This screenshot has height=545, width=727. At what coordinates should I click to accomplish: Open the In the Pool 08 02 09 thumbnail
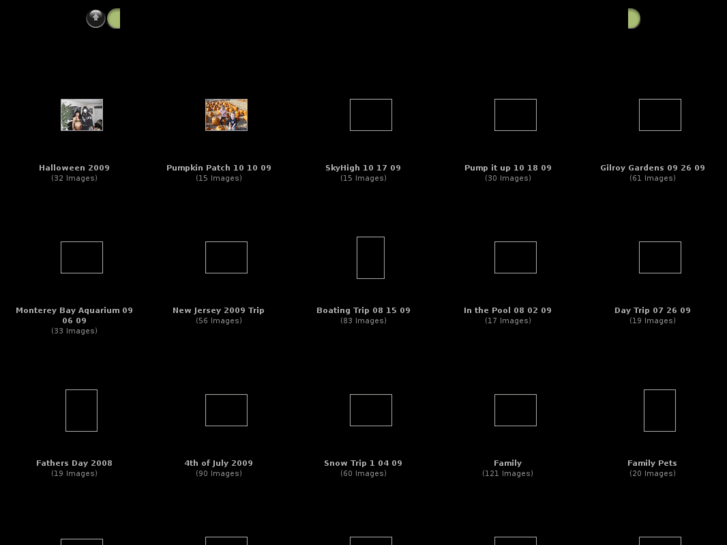pyautogui.click(x=516, y=257)
